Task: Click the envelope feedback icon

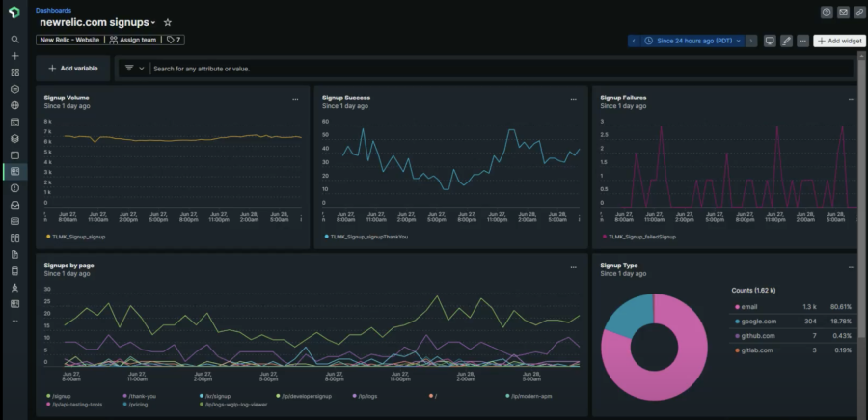Action: [843, 13]
